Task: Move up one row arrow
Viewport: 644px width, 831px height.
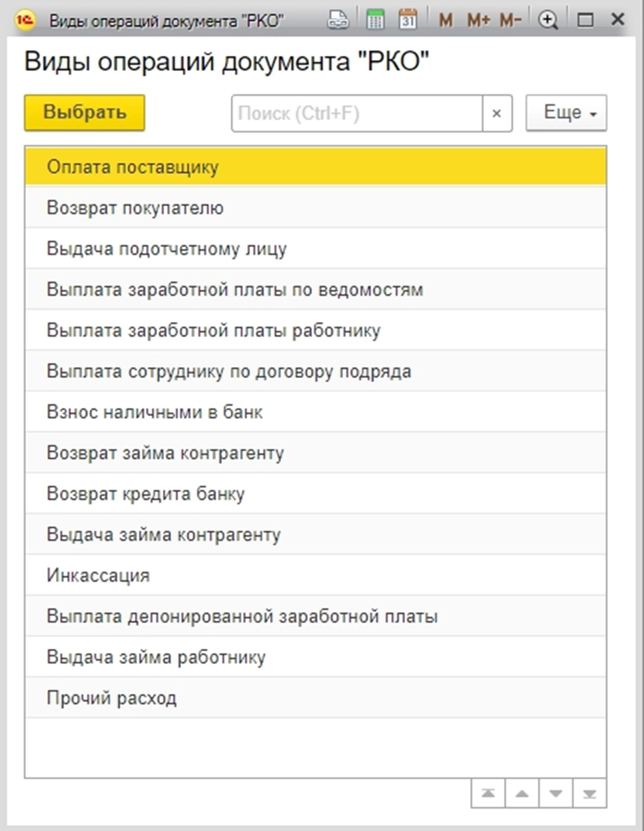Action: coord(522,793)
